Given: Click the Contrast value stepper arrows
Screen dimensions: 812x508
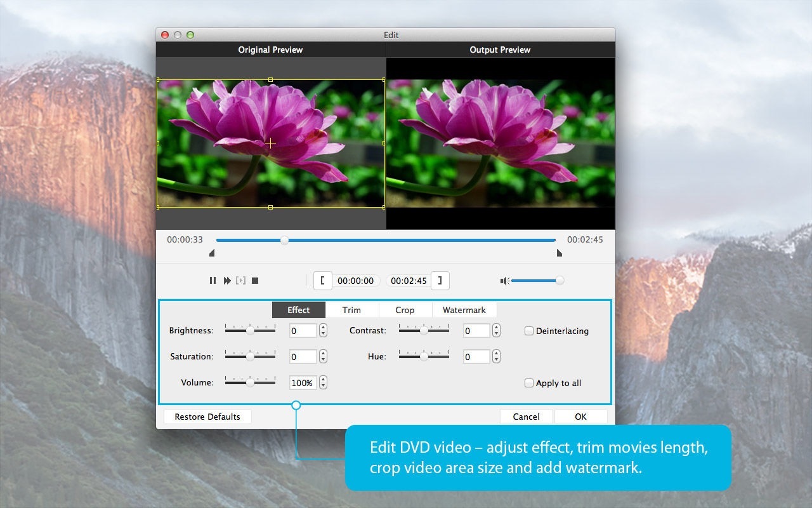Looking at the screenshot, I should click(x=496, y=330).
